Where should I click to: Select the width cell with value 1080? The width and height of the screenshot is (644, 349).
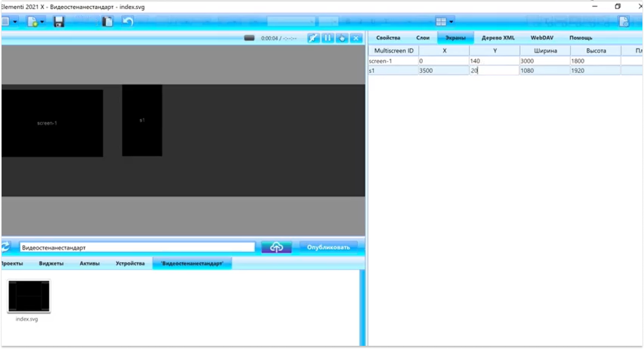pos(545,71)
